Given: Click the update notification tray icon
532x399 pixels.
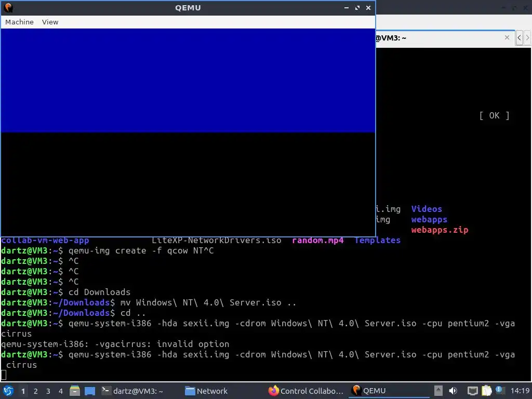Looking at the screenshot, I should pos(500,390).
